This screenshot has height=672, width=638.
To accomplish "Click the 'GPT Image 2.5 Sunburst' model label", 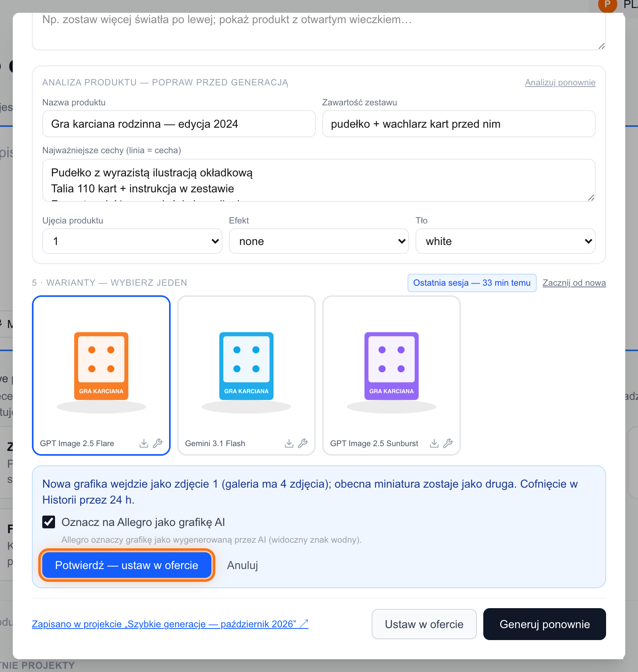I will [374, 443].
